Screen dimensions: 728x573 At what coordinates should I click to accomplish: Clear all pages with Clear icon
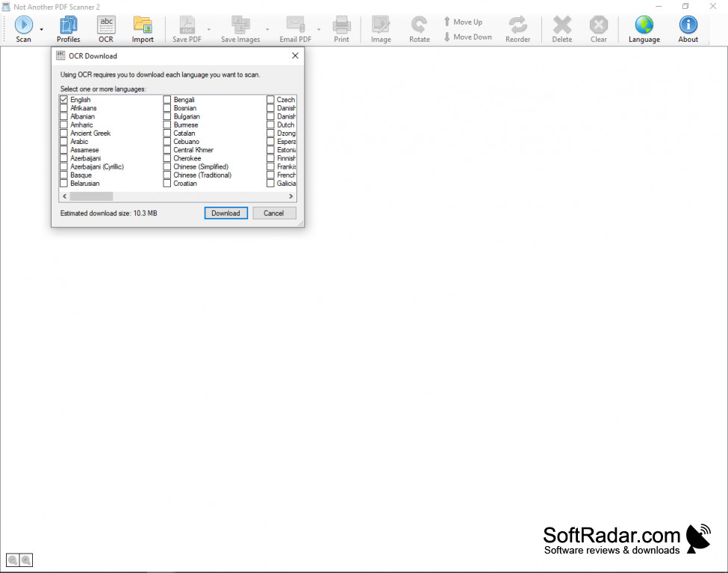(x=599, y=29)
